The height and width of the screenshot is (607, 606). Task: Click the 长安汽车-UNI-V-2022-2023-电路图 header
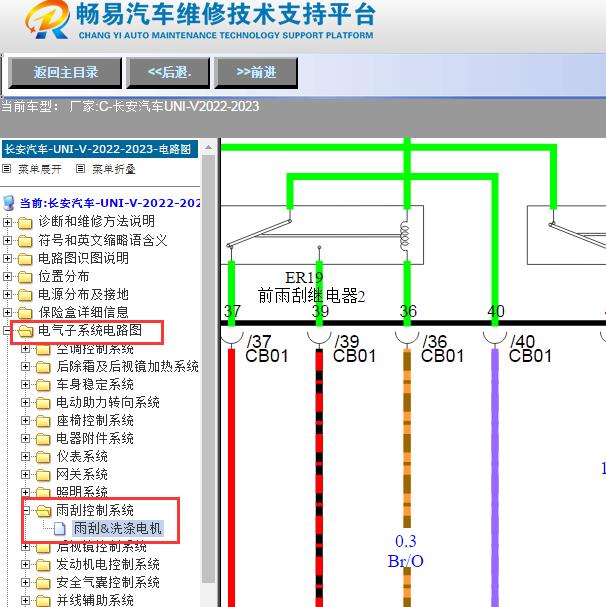pos(100,149)
